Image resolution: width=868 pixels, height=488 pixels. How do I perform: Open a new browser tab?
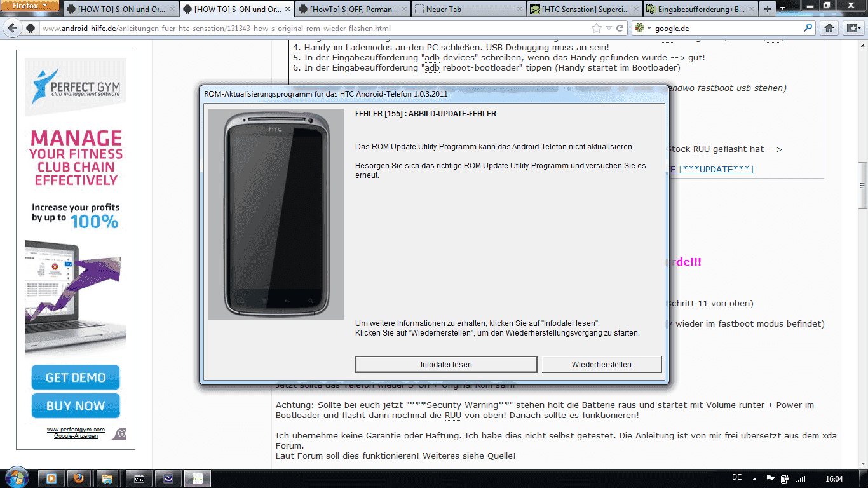pos(768,9)
